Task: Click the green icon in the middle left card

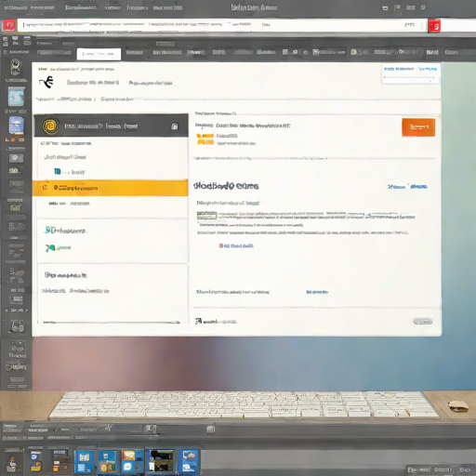Action: click(x=50, y=247)
